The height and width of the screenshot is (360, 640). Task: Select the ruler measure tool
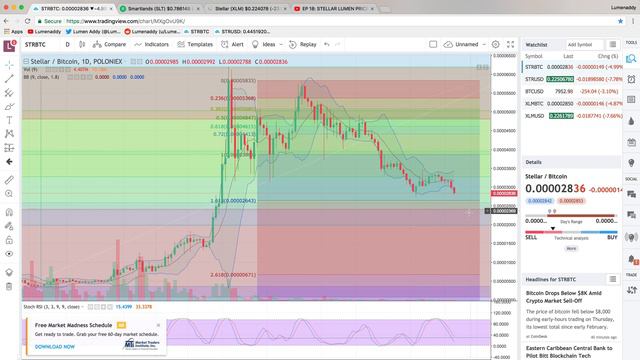point(9,180)
